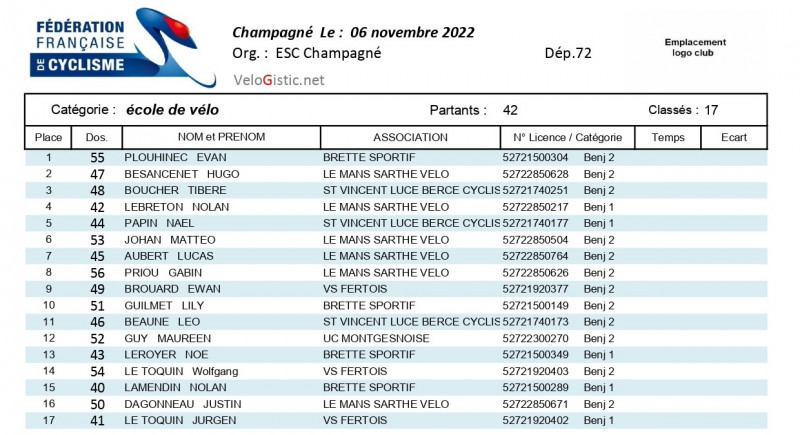
Task: Click the "Dép.72" department label
Action: [568, 53]
